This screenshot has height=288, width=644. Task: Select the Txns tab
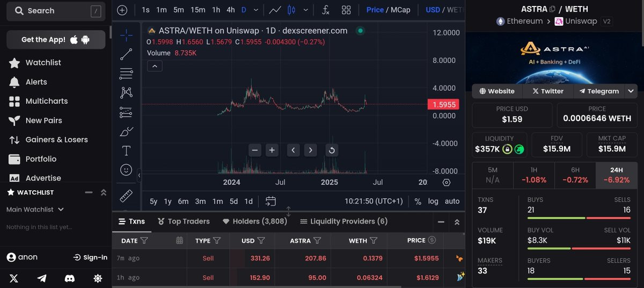[x=131, y=221]
